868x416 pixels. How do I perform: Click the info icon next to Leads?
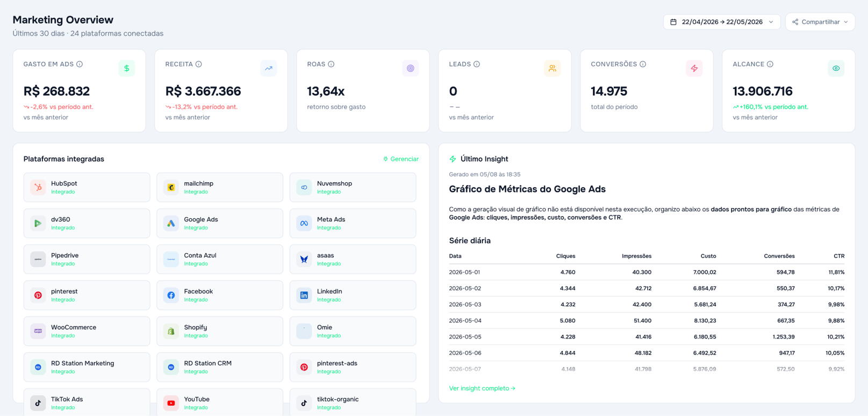pos(477,64)
